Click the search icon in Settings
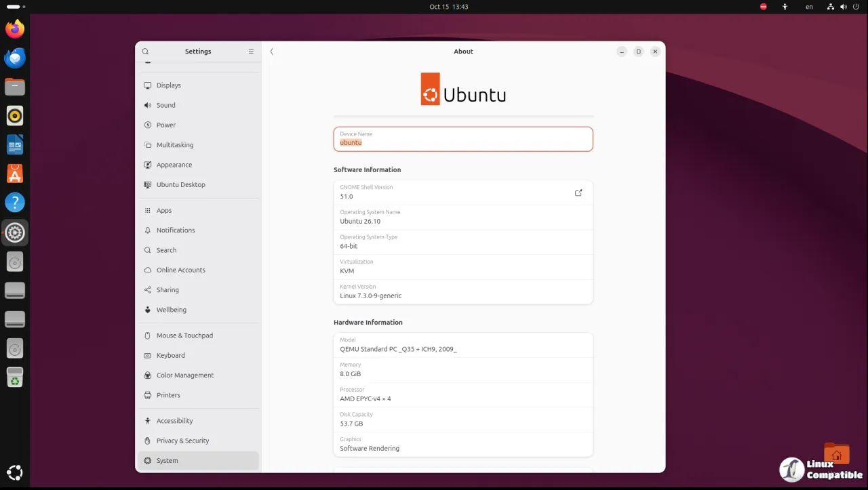 click(145, 52)
